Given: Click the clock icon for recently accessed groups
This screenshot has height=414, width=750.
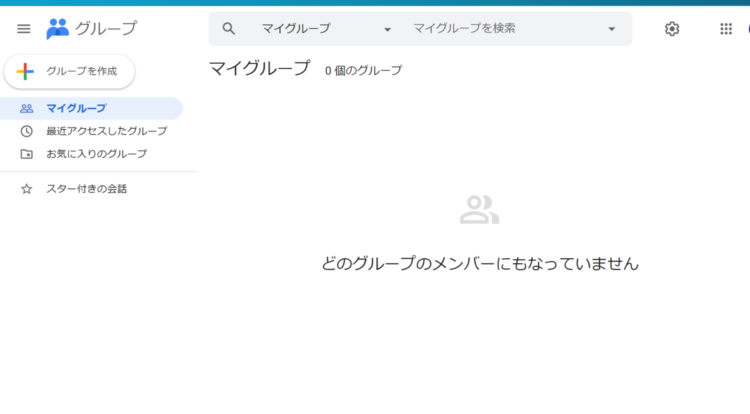Looking at the screenshot, I should [26, 131].
